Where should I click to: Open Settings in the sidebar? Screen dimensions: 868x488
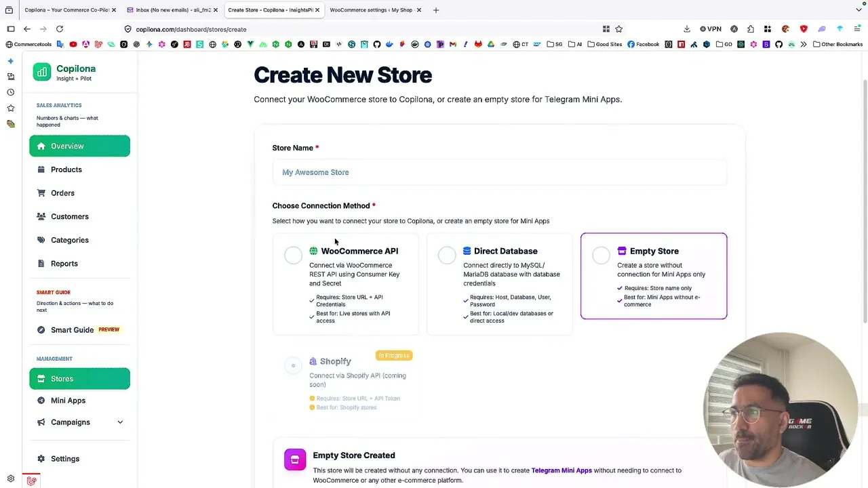pyautogui.click(x=65, y=459)
